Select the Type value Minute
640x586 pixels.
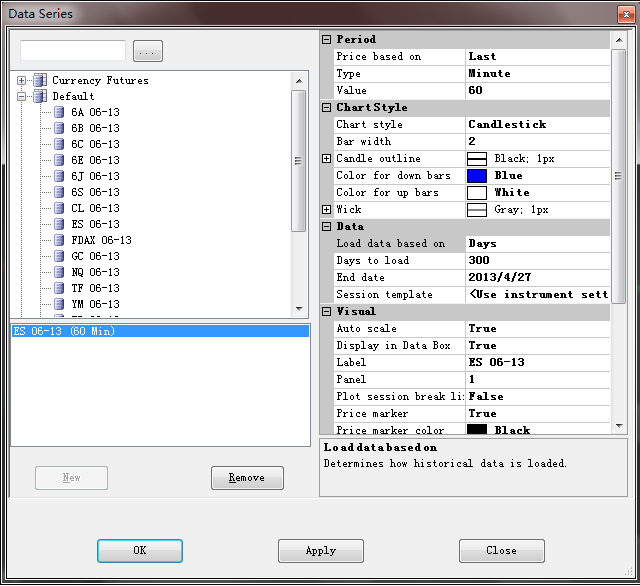[538, 73]
